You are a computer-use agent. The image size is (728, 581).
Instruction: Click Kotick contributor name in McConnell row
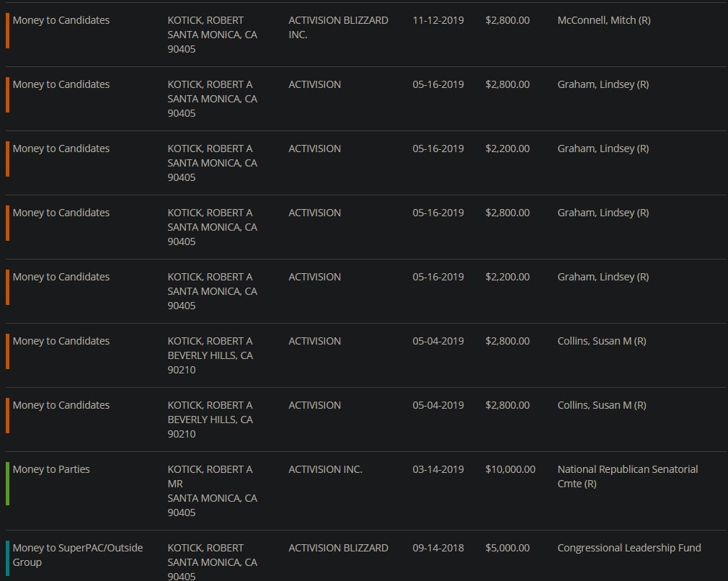point(205,20)
